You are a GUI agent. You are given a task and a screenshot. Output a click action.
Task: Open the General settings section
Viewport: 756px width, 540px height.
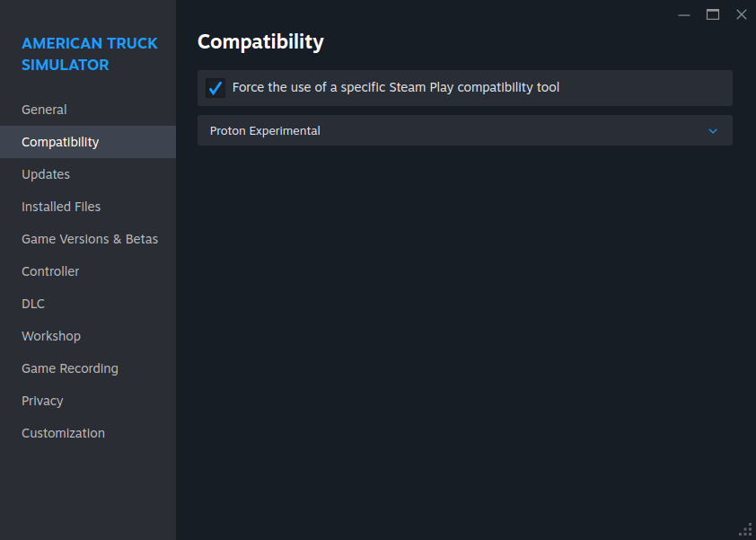pyautogui.click(x=88, y=110)
